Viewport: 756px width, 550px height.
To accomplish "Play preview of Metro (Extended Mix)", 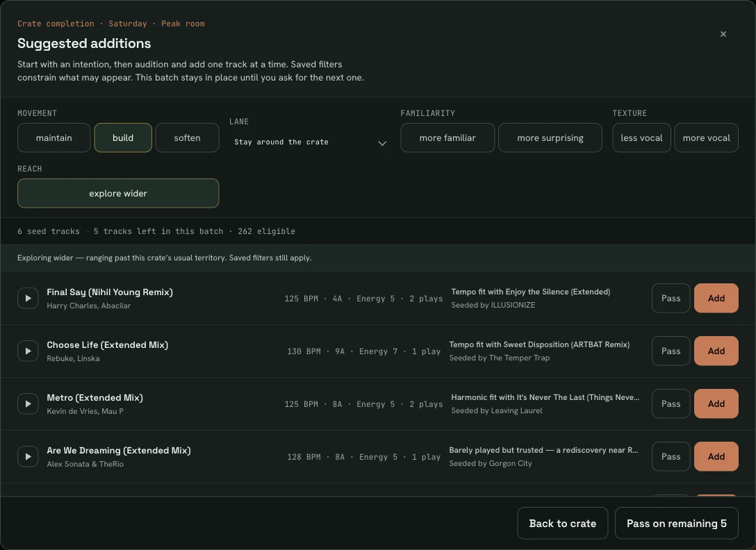I will coord(28,404).
